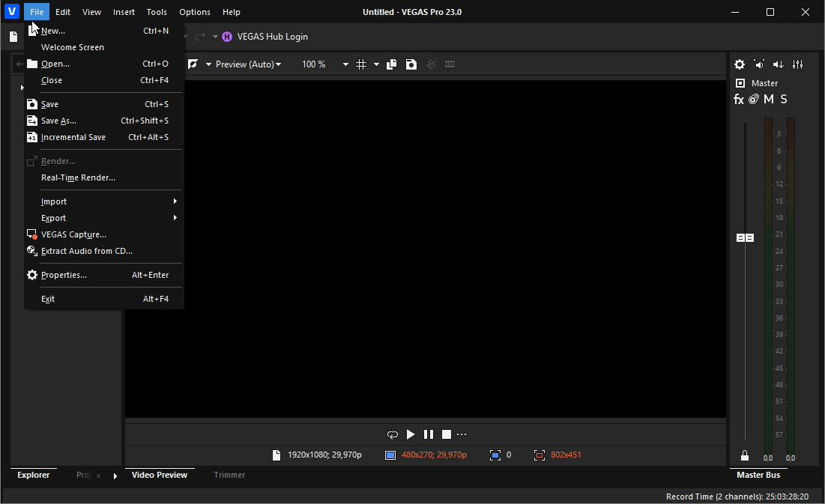Open the Mixing Console sliders icon
The width and height of the screenshot is (825, 504).
tap(798, 65)
